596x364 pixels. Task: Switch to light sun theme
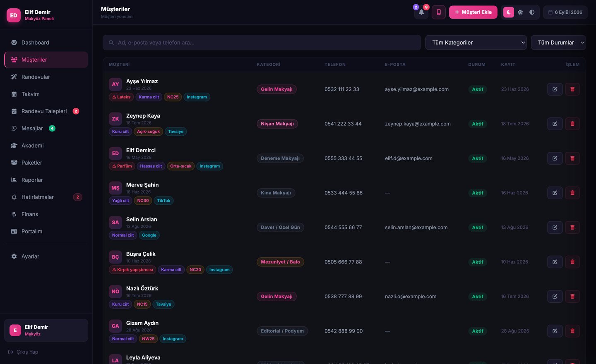(x=520, y=12)
